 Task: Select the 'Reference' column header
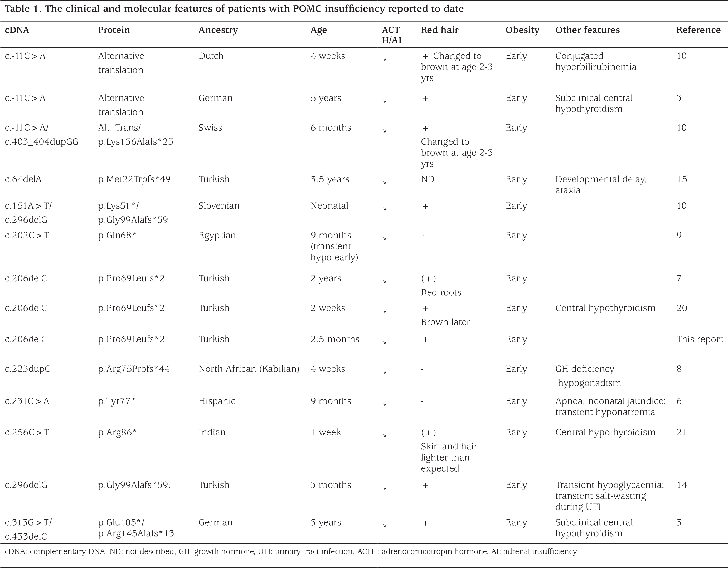point(698,30)
